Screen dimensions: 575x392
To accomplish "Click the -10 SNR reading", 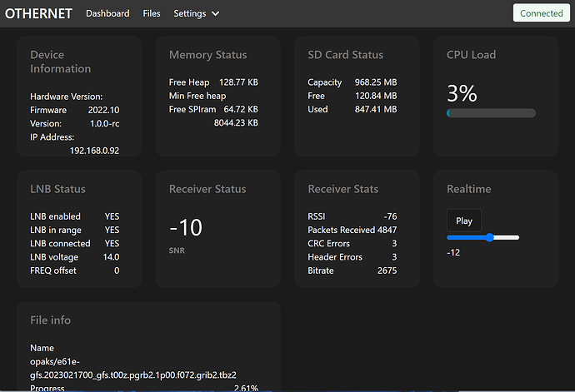I will (186, 227).
